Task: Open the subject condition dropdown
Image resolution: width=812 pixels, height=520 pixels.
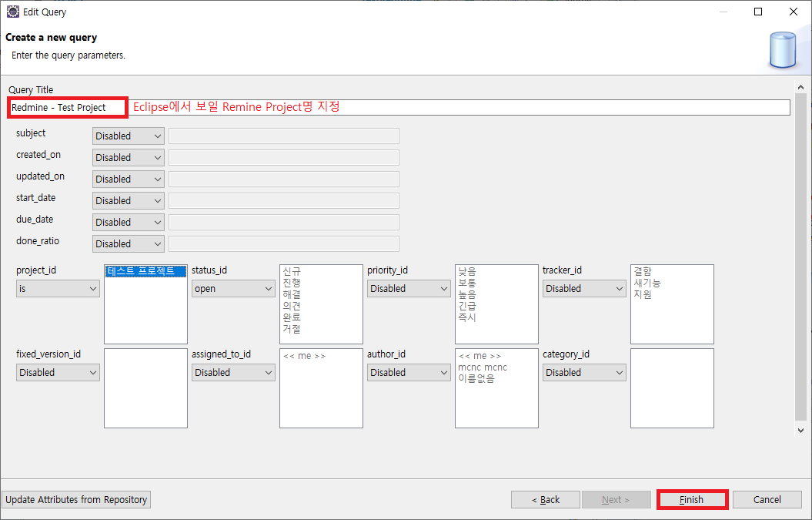Action: [129, 136]
